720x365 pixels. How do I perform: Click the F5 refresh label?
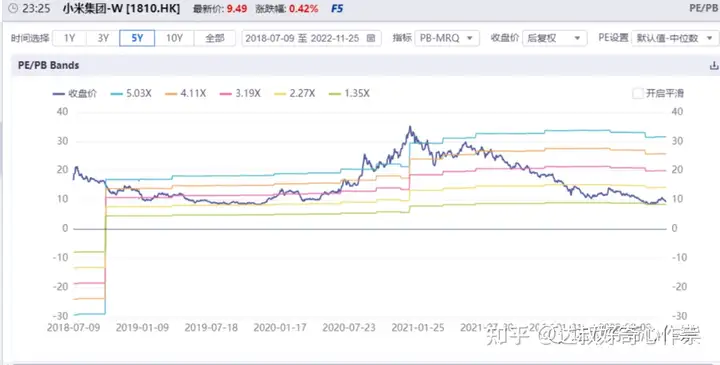click(x=337, y=9)
